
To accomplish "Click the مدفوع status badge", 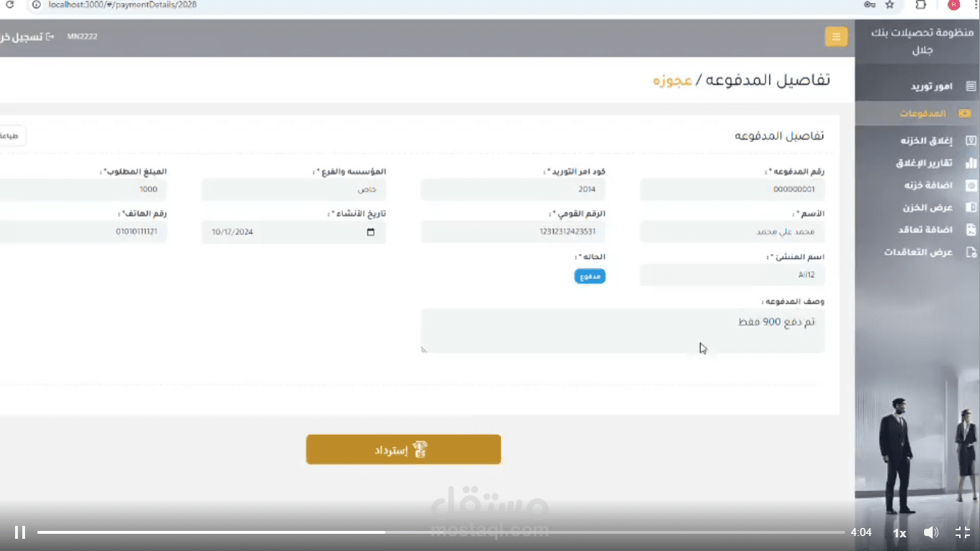I will (x=590, y=276).
